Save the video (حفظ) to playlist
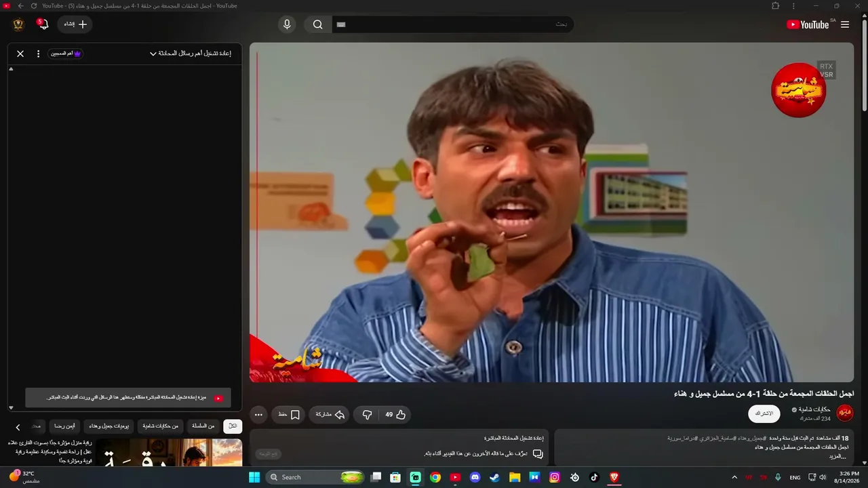The width and height of the screenshot is (868, 488). 289,414
